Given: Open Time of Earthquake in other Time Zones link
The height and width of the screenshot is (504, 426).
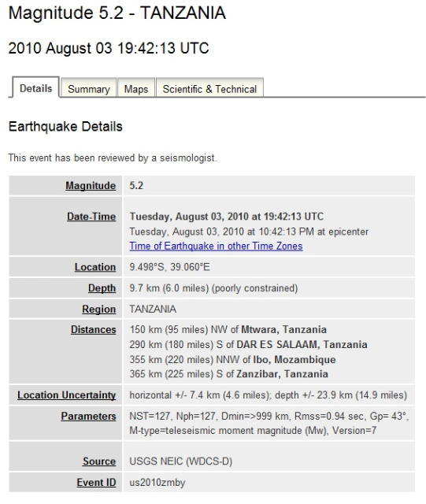Looking at the screenshot, I should coord(216,246).
